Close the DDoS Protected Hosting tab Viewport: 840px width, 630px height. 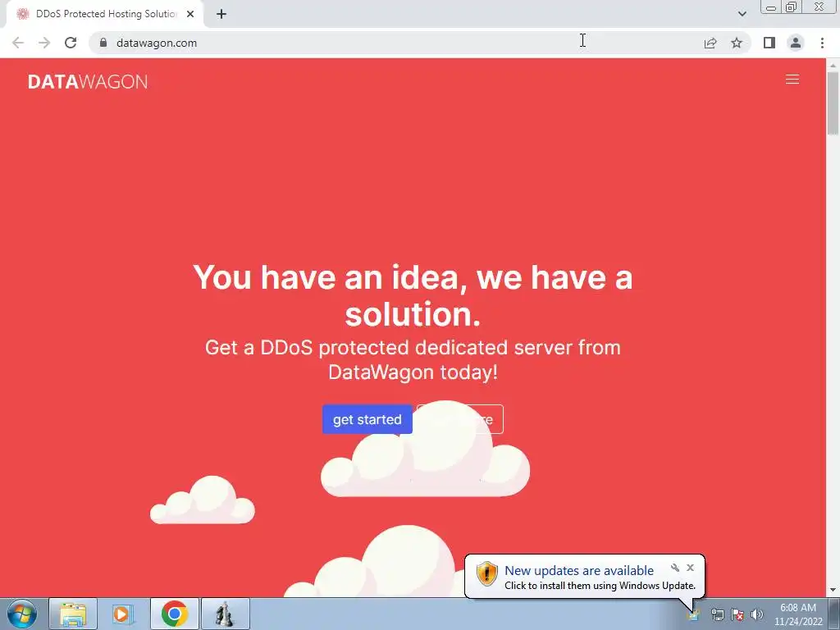(x=190, y=14)
